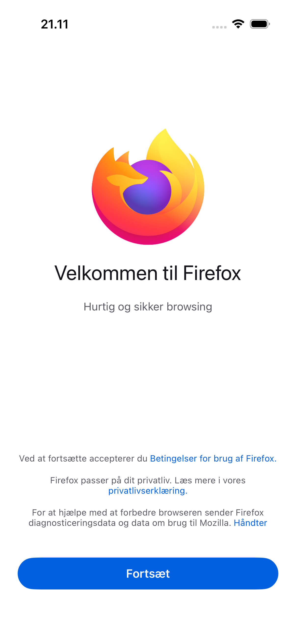Viewport: 296px width, 644px height.
Task: Tap the purple globe inside Firefox logo
Action: pyautogui.click(x=147, y=187)
